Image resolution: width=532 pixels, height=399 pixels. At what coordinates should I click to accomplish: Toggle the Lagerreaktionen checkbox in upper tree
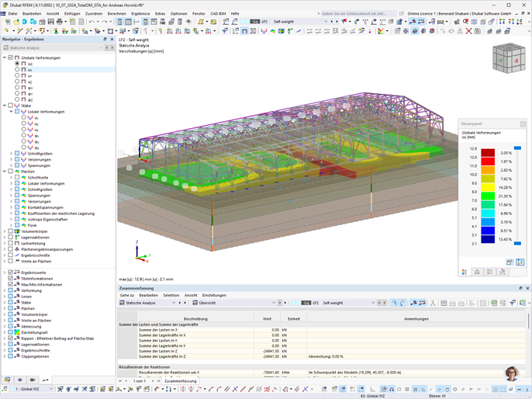coord(11,238)
